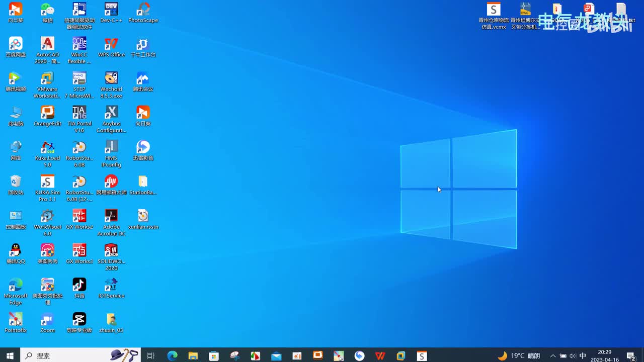Open WPS Office from the taskbar

pyautogui.click(x=380, y=356)
